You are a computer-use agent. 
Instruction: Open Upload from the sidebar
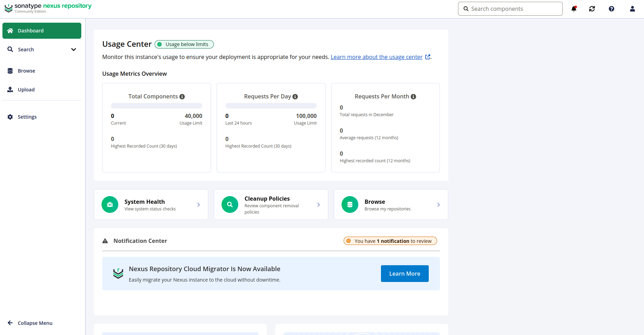click(26, 90)
